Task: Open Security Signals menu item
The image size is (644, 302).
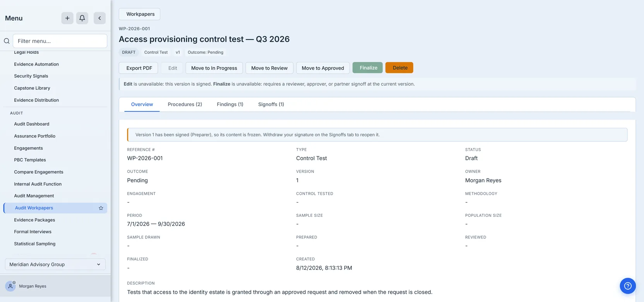Action: pos(55,76)
